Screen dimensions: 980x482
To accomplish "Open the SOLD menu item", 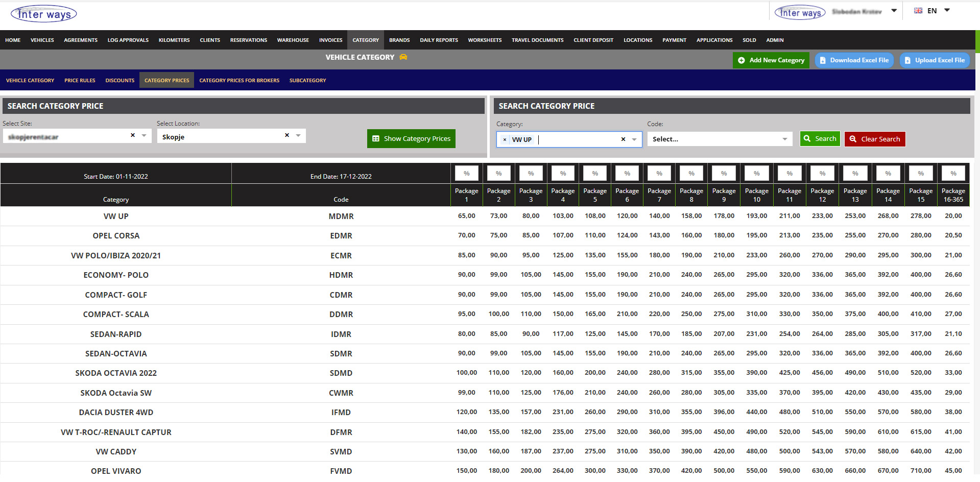I will pyautogui.click(x=749, y=40).
